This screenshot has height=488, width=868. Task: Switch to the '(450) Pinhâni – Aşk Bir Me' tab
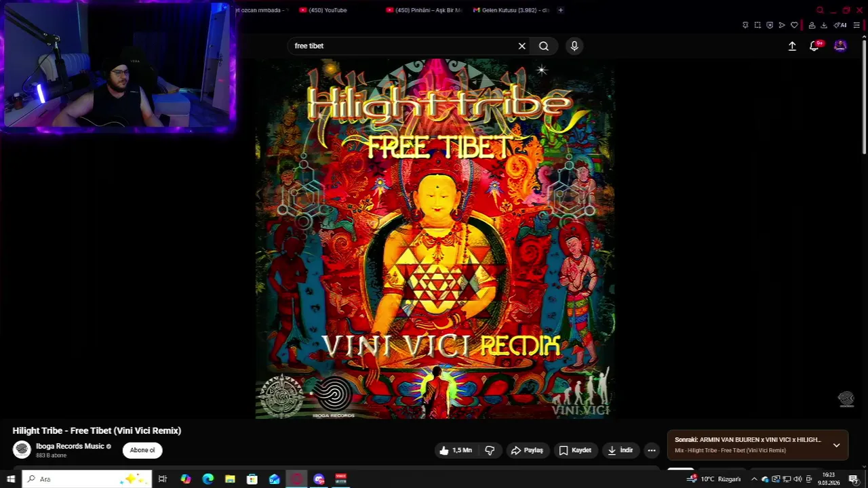pyautogui.click(x=424, y=10)
